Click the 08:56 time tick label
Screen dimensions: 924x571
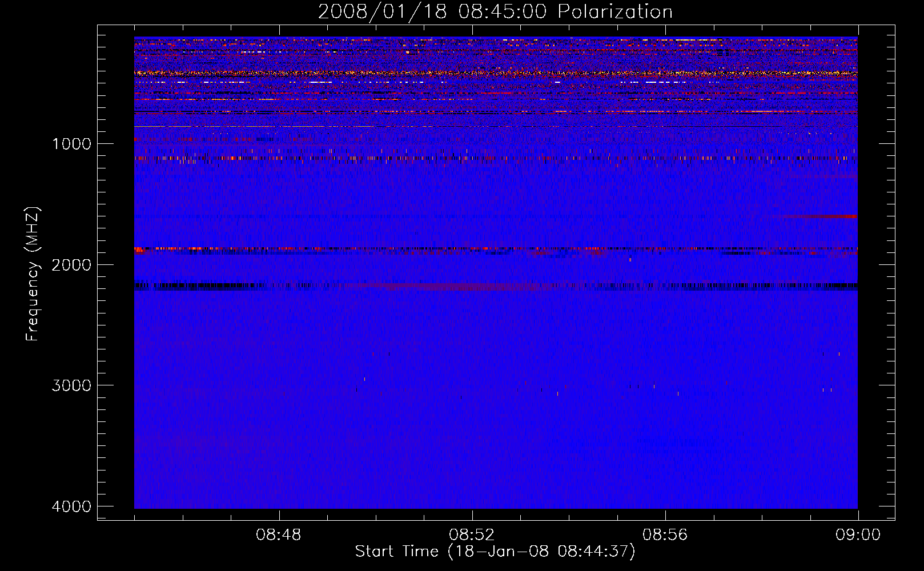[x=665, y=535]
